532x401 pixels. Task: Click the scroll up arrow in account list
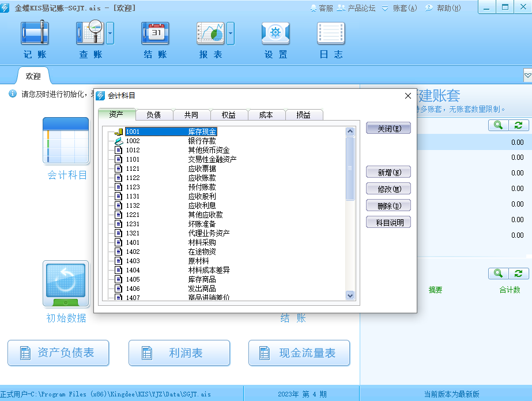coord(350,132)
